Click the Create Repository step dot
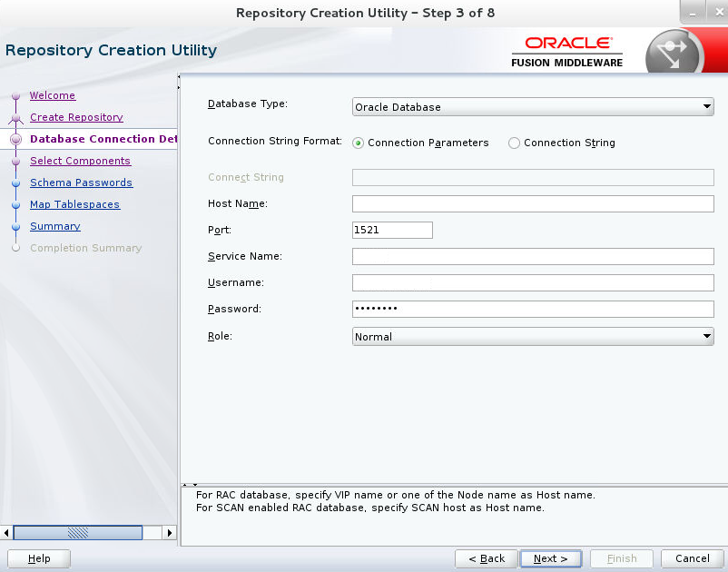 (17, 117)
